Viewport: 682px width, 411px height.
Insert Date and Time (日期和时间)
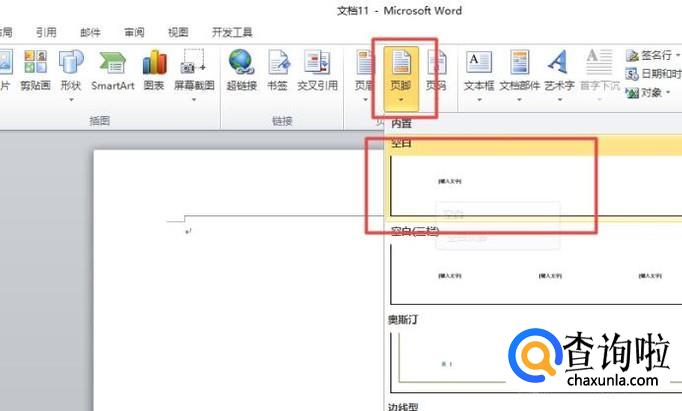click(653, 74)
